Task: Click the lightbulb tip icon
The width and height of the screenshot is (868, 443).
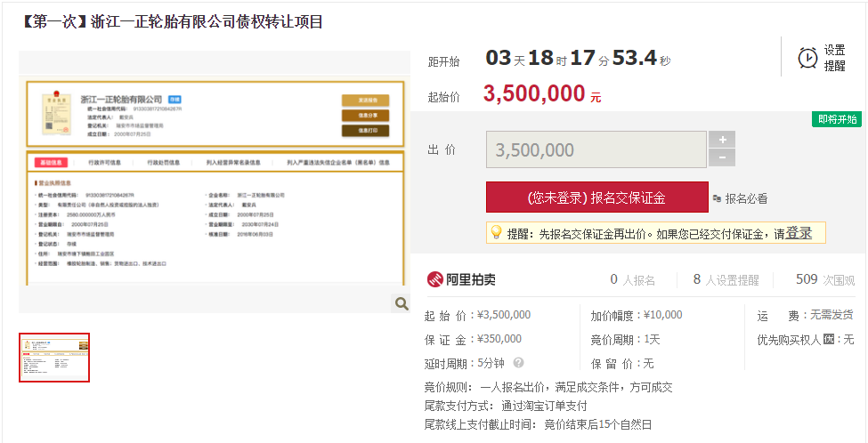Action: coord(497,232)
